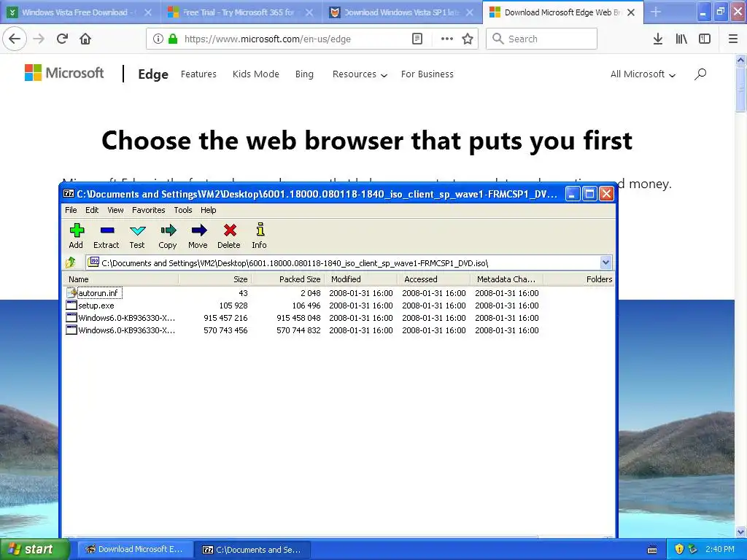Click the security shield tray icon
The width and height of the screenshot is (747, 560).
[679, 549]
